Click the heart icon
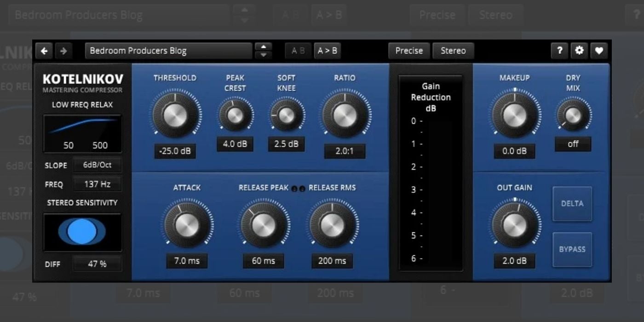The height and width of the screenshot is (322, 644). pyautogui.click(x=598, y=51)
